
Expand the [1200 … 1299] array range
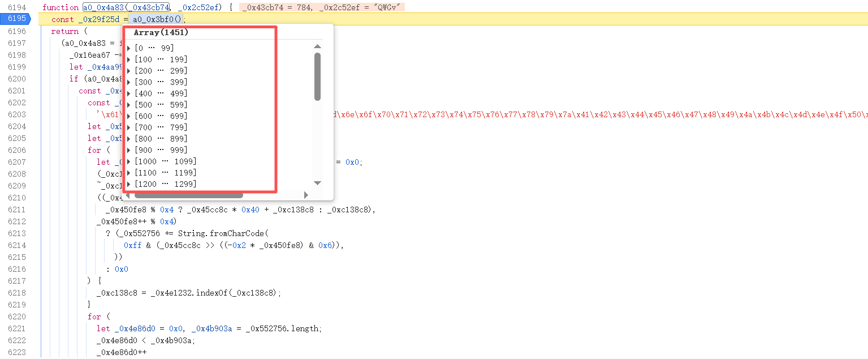click(x=129, y=184)
